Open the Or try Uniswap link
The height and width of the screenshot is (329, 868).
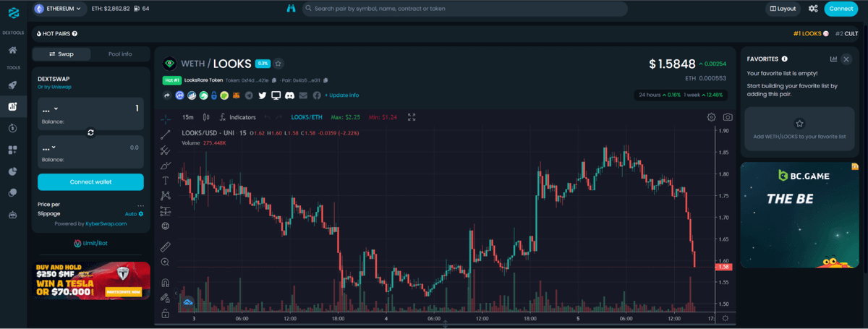tap(54, 87)
